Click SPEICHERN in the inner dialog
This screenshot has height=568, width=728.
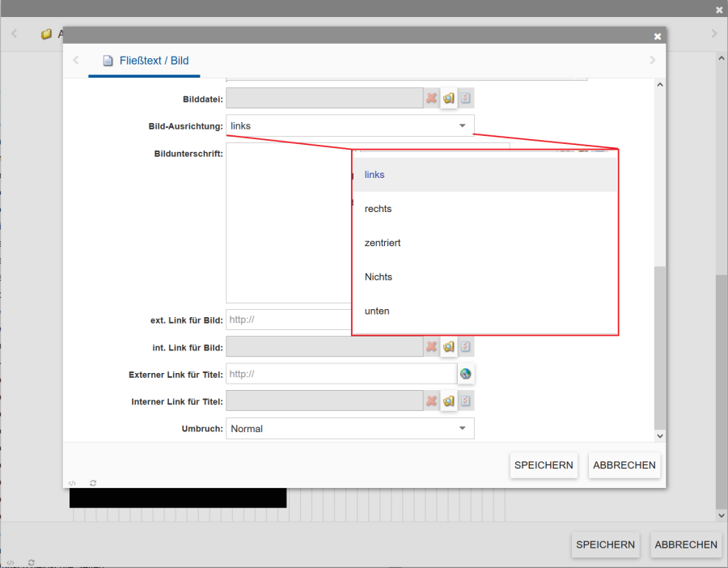(x=544, y=465)
